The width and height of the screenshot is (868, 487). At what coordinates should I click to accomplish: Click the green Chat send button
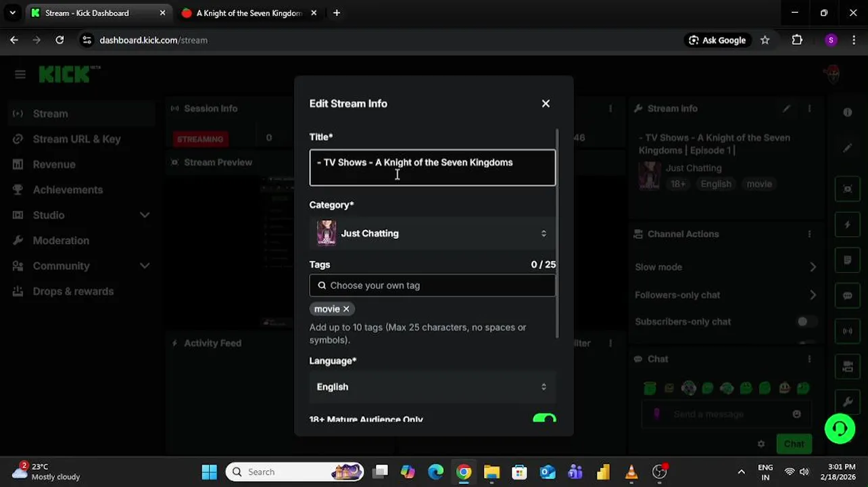click(794, 444)
